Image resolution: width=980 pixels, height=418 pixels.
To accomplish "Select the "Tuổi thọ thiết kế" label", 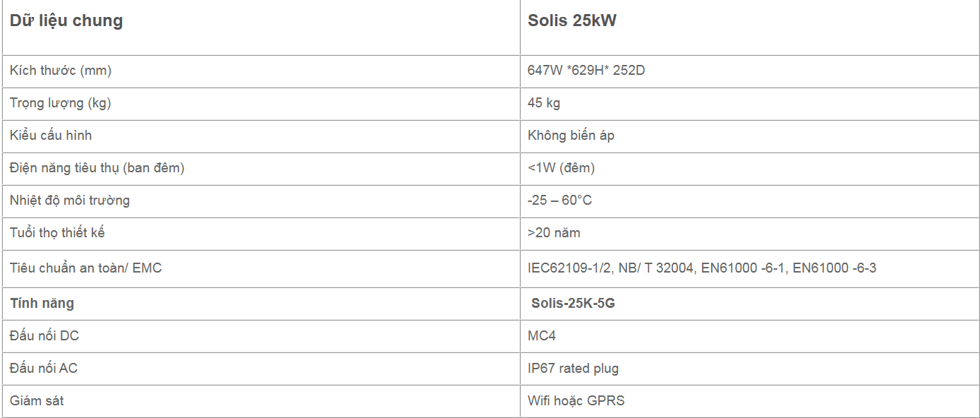I will [x=57, y=233].
